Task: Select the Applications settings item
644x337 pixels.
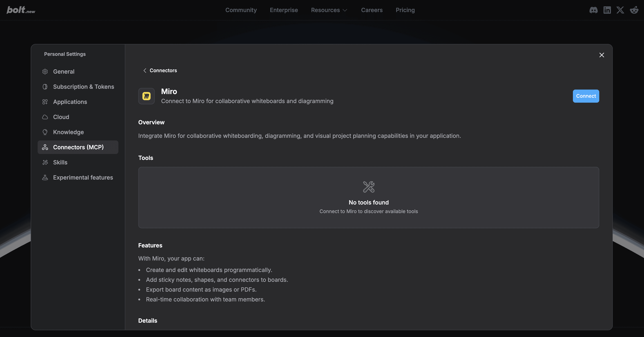Action: pyautogui.click(x=70, y=102)
